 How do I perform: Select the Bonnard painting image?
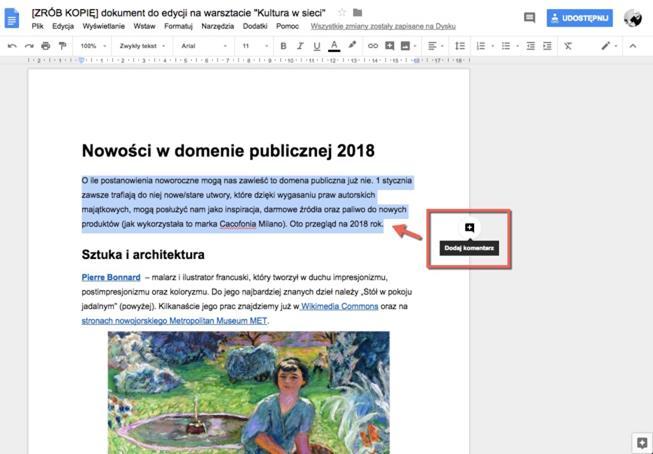(x=249, y=392)
